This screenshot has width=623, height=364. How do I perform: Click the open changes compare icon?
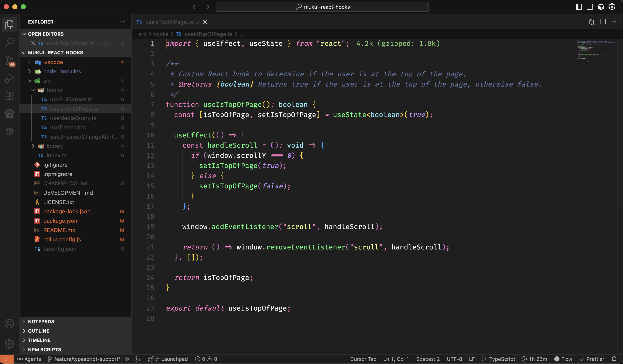(x=592, y=22)
